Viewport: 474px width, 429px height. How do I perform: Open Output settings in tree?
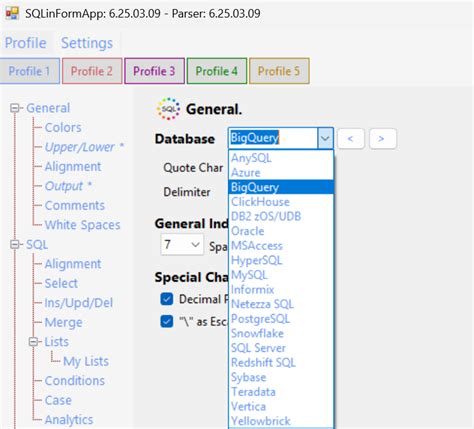pos(68,186)
